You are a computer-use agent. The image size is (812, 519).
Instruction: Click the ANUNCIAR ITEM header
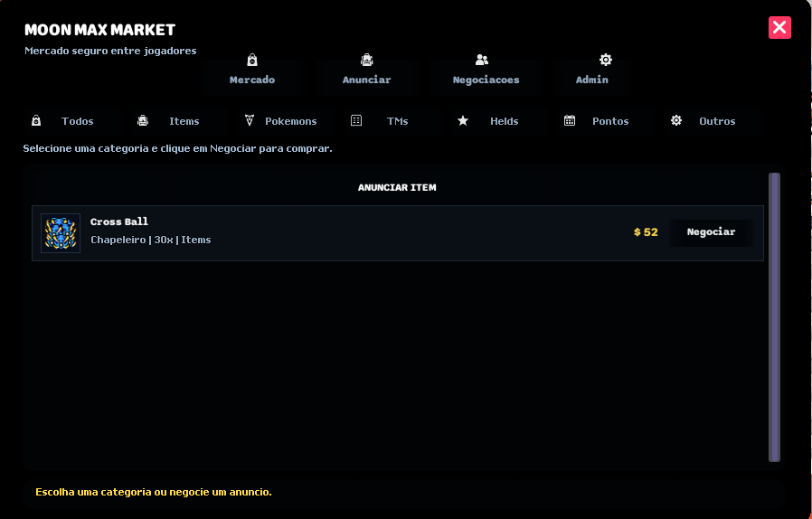click(397, 187)
